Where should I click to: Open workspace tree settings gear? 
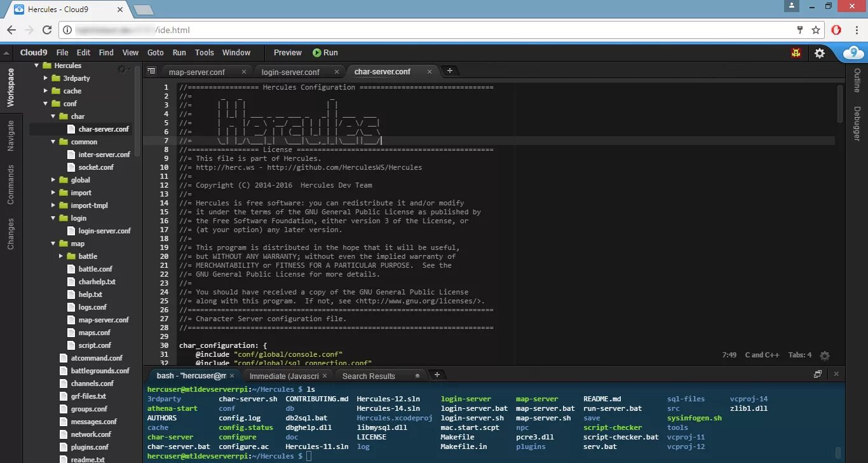[x=123, y=69]
